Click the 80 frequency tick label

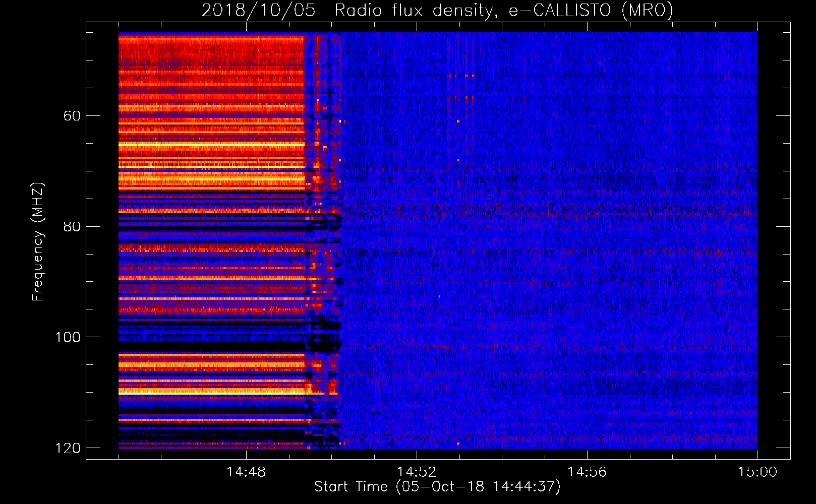(x=72, y=227)
